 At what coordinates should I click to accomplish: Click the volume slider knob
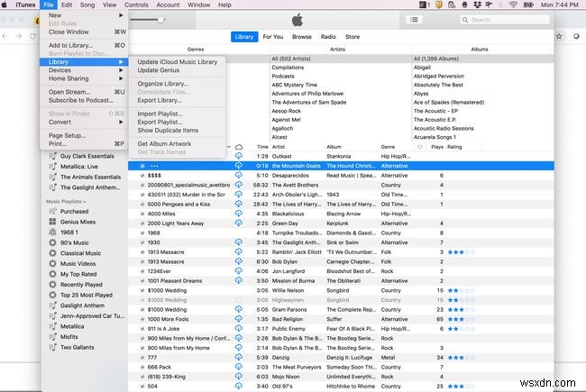click(x=160, y=20)
